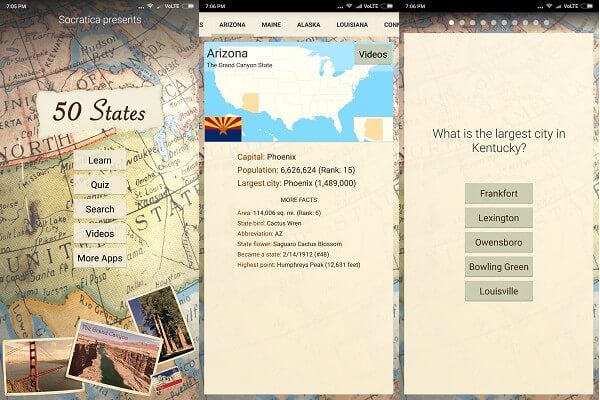Tap the quiz question about Kentucky
Screen dimensions: 600x400
click(499, 140)
